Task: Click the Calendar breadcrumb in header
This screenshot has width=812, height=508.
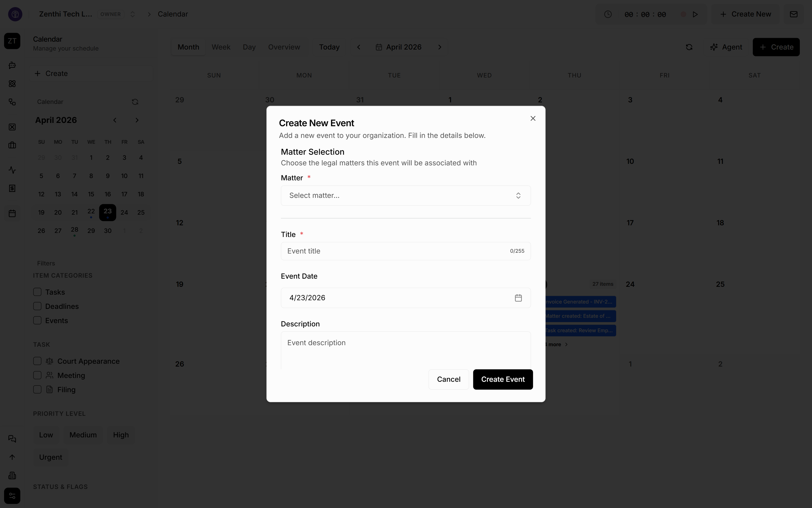Action: click(173, 14)
